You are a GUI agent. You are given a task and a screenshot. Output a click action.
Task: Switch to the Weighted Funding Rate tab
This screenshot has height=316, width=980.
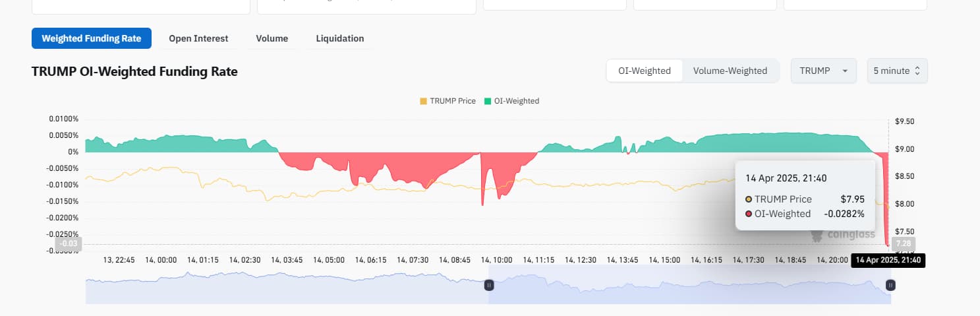point(92,38)
